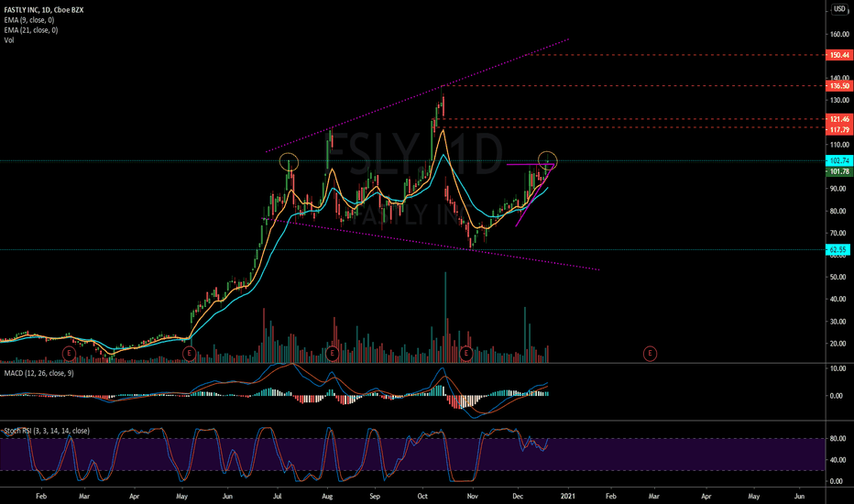
Task: Select the EMA (21, close, 0) indicator label
Action: [31, 30]
